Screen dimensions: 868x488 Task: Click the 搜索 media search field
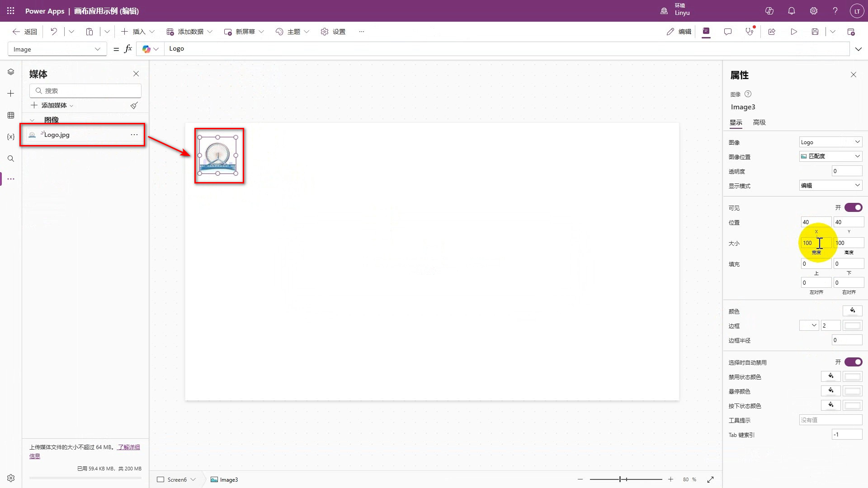click(x=86, y=91)
